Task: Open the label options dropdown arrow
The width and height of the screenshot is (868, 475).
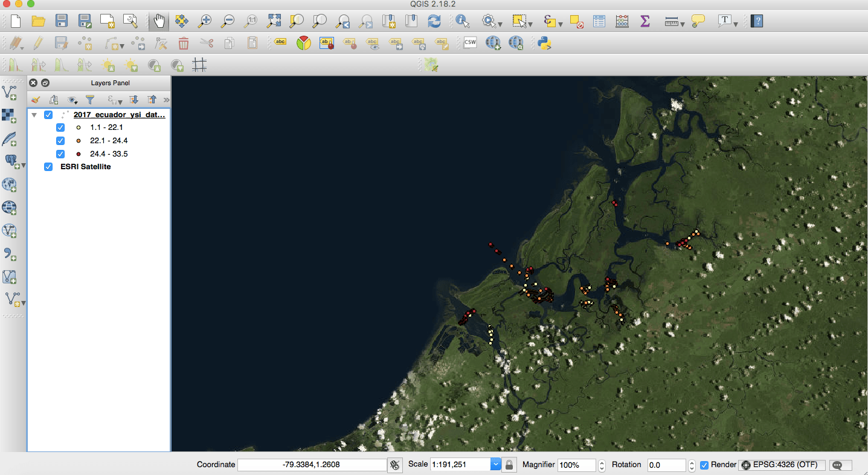Action: click(x=735, y=22)
